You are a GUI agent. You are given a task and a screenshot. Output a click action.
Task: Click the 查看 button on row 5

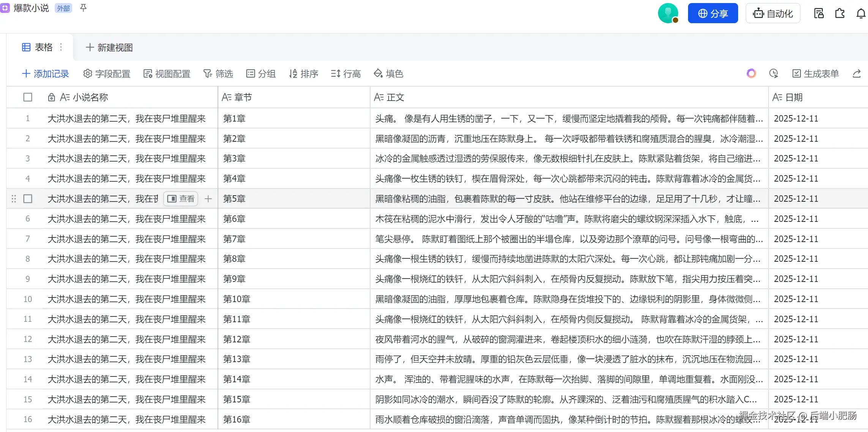(181, 199)
